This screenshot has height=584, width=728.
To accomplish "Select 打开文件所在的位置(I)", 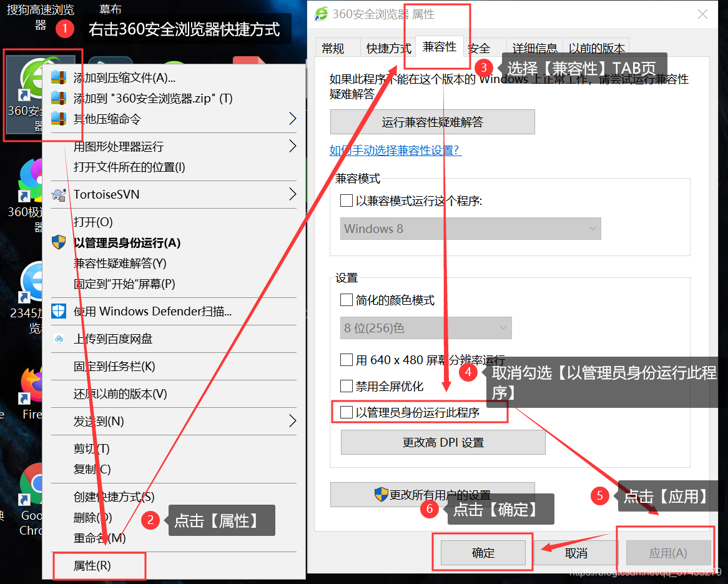I will coord(174,167).
